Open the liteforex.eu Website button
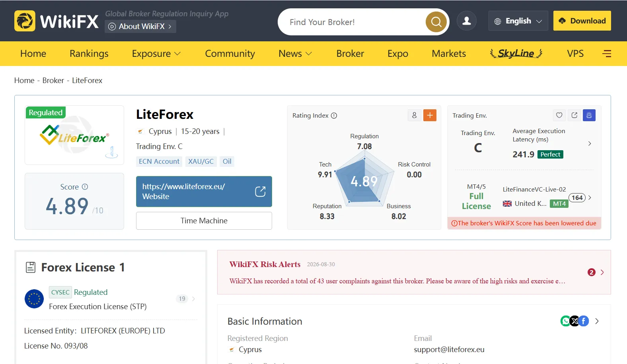The height and width of the screenshot is (364, 627). point(204,192)
